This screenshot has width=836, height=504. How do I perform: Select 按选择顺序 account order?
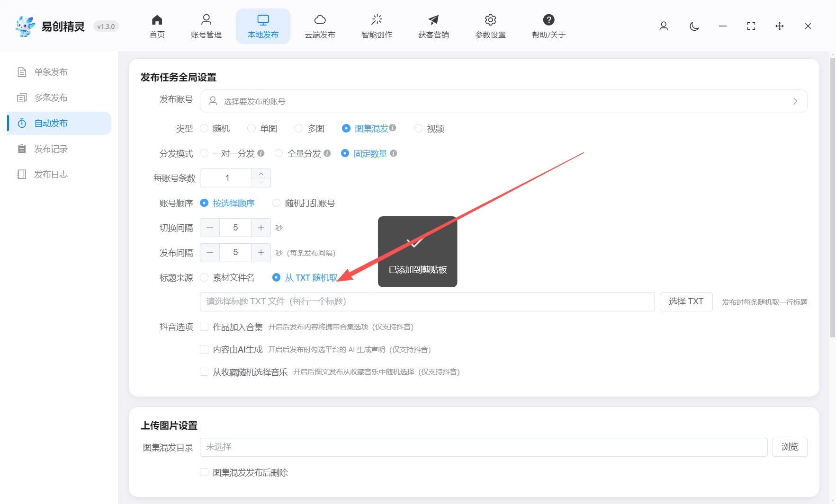(227, 203)
